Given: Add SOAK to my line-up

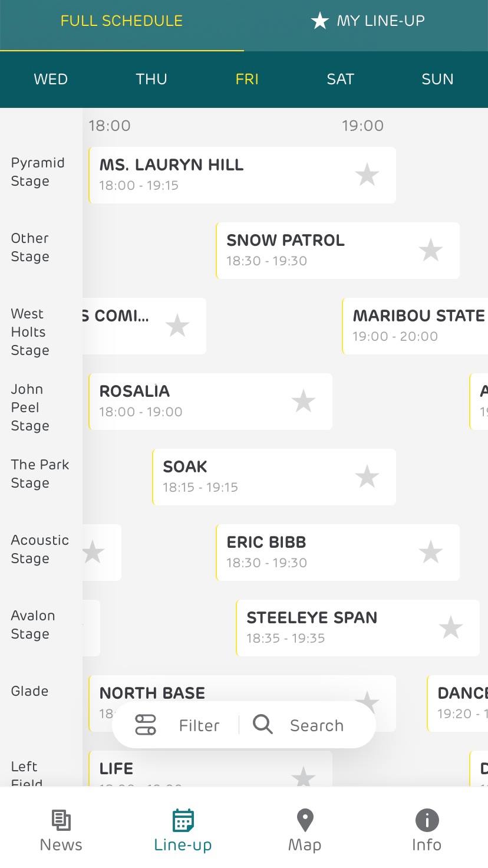Looking at the screenshot, I should point(367,477).
